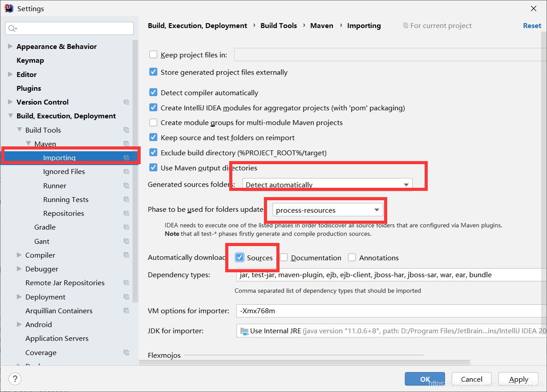The image size is (547, 392).
Task: Toggle Create IntelliJ IDEA modules for aggregator projects
Action: coord(153,108)
